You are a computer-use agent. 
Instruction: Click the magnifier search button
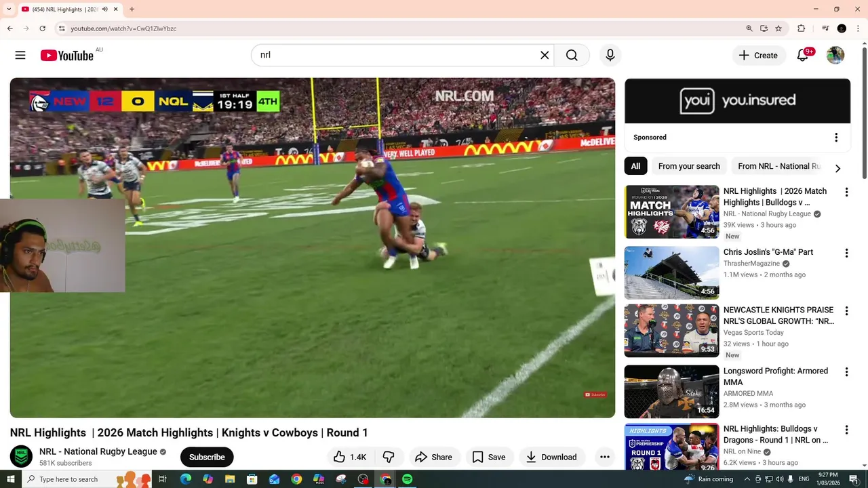(572, 56)
